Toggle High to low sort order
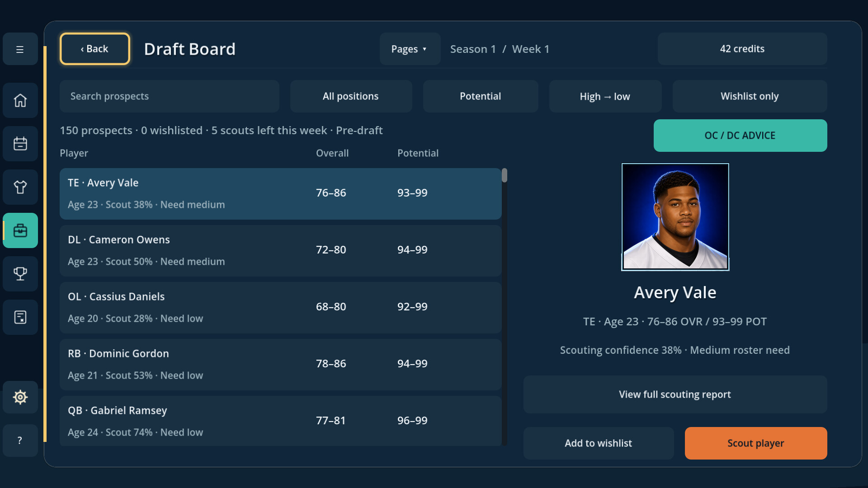 605,96
